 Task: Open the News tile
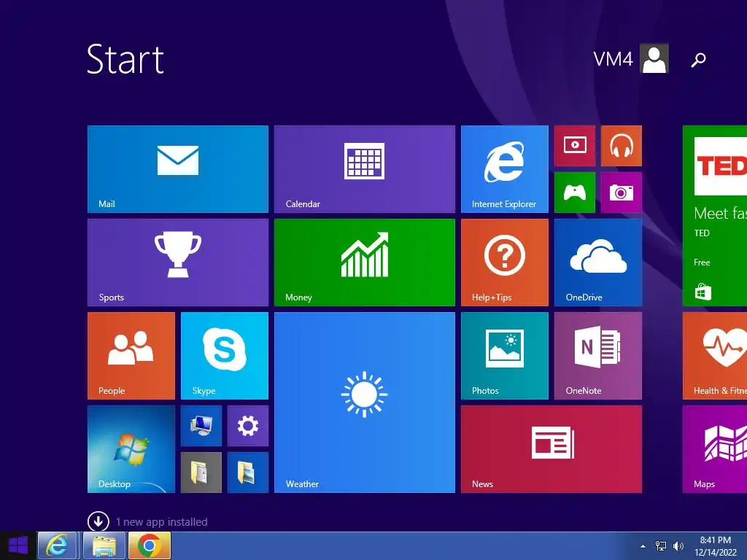point(551,449)
